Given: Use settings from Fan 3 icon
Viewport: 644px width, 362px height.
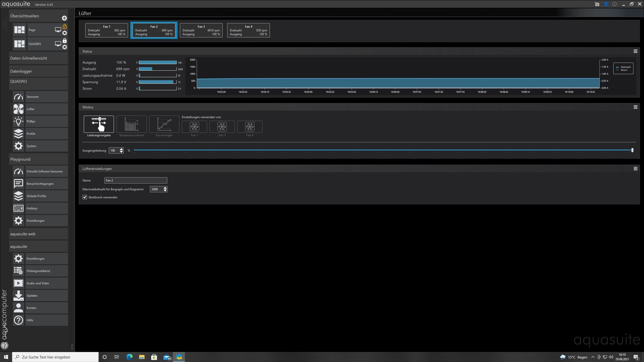Looking at the screenshot, I should 222,127.
